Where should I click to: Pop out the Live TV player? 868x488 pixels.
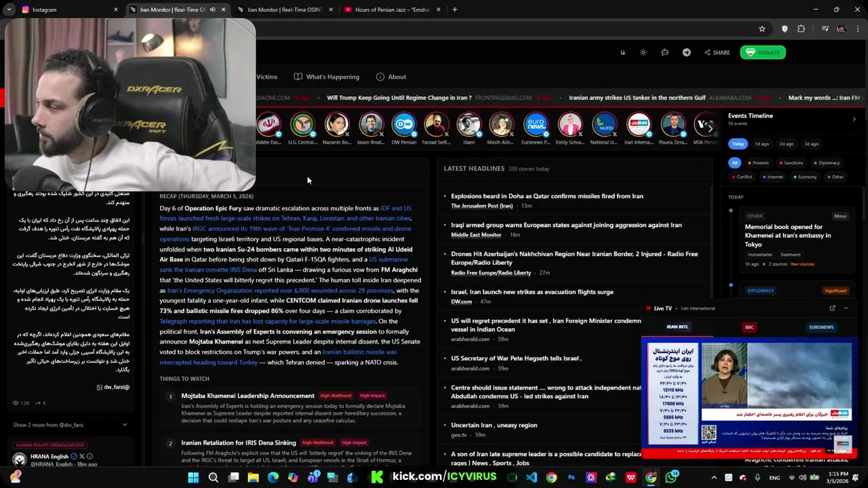pyautogui.click(x=832, y=308)
